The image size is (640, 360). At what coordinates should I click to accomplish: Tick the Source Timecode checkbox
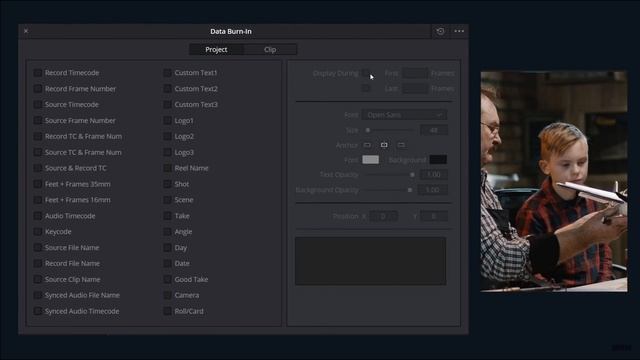(38, 104)
